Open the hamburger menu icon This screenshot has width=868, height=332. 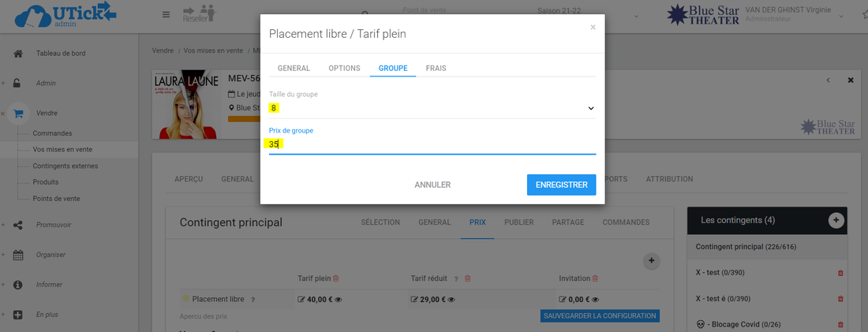[166, 14]
